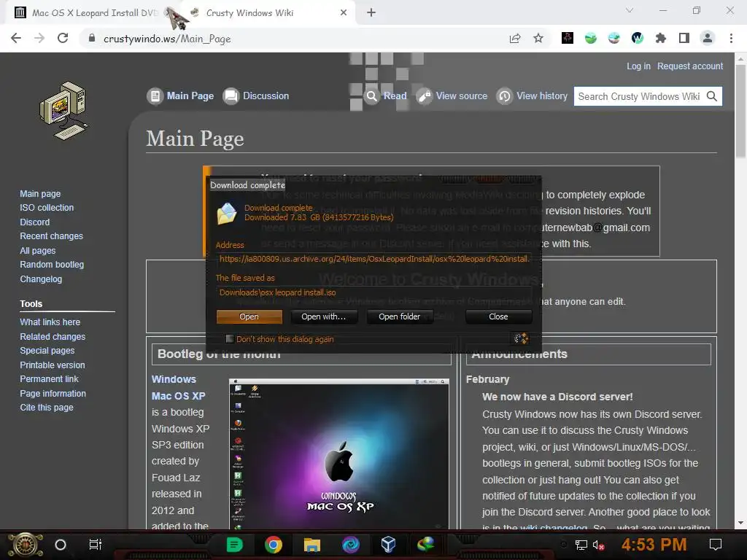
Task: Open the VirtualBox cube icon on taskbar
Action: [x=388, y=545]
